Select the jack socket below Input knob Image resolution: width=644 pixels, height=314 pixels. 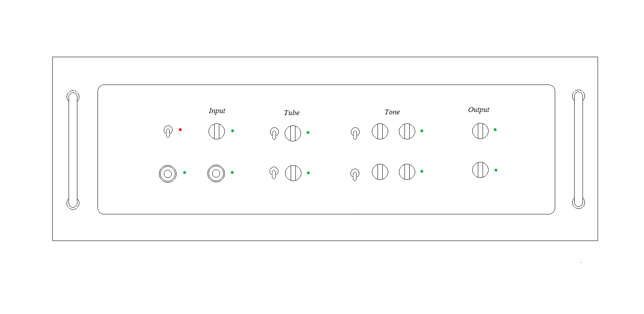pos(216,173)
